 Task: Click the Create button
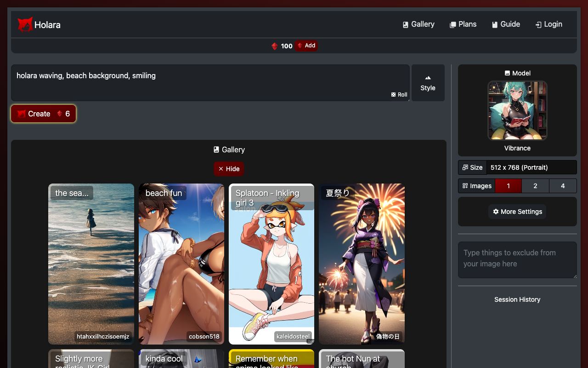pyautogui.click(x=43, y=114)
